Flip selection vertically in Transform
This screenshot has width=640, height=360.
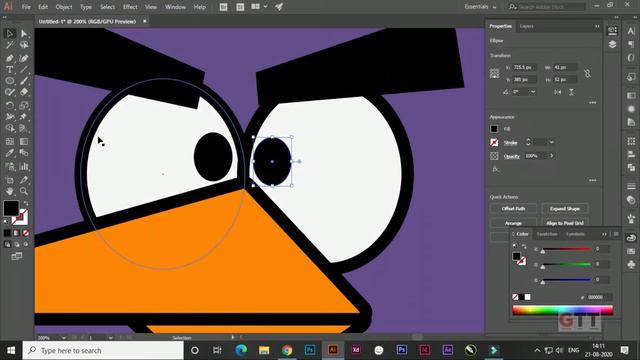pos(571,92)
